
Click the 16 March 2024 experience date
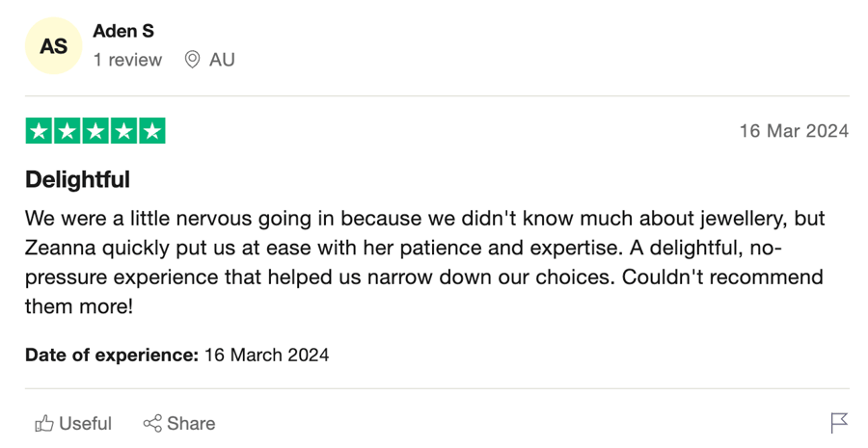click(x=267, y=355)
